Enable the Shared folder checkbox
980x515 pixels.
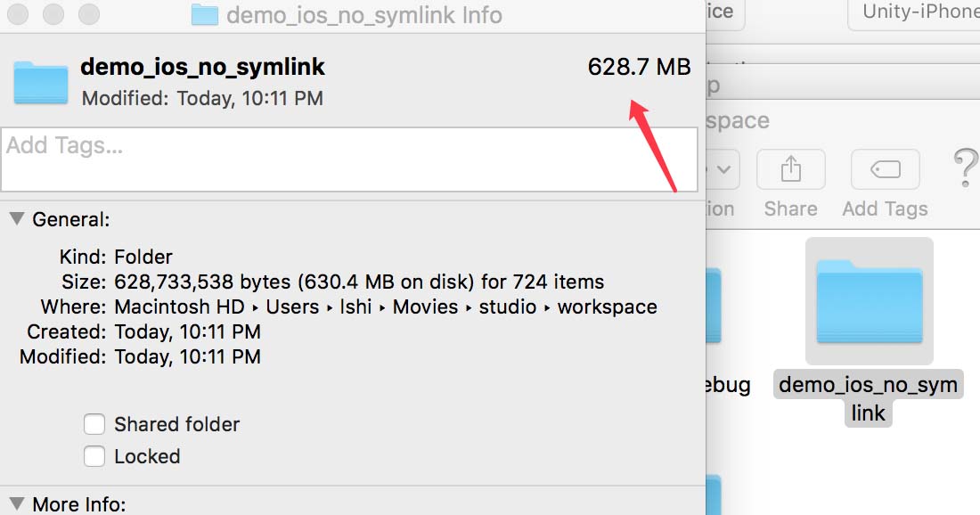(x=94, y=424)
